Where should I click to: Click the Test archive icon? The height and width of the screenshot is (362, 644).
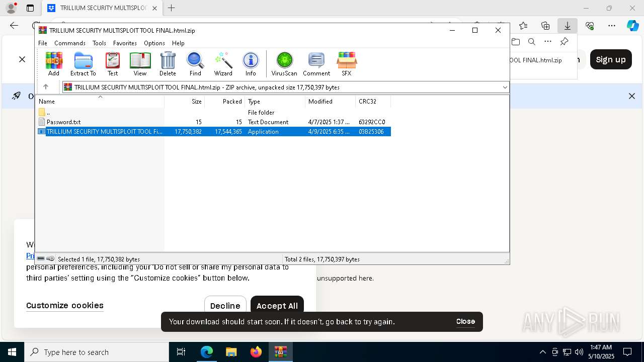[113, 64]
